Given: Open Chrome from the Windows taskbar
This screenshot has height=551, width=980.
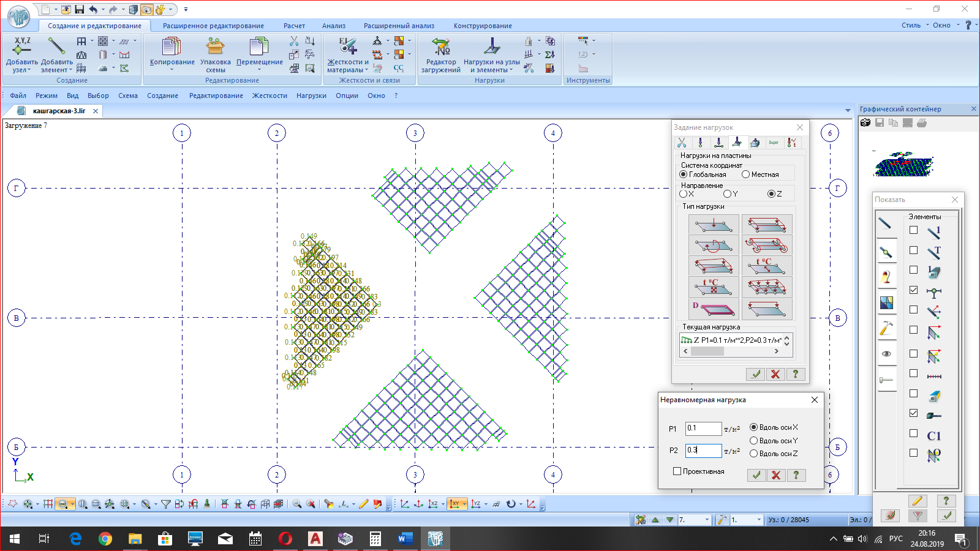Looking at the screenshot, I should [x=105, y=539].
